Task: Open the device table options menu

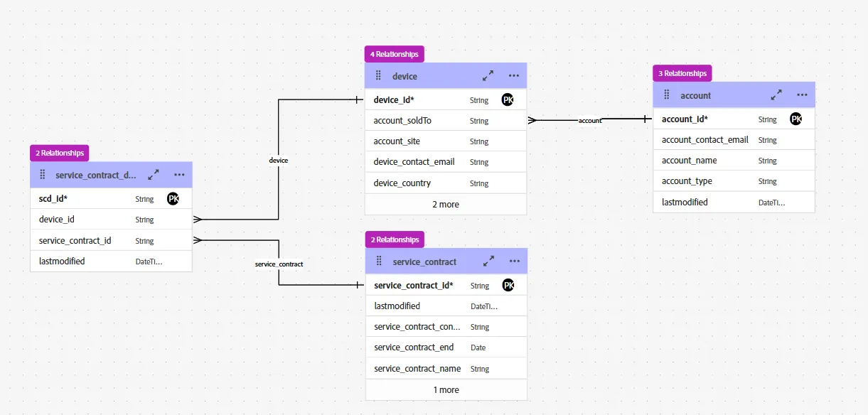Action: pyautogui.click(x=514, y=76)
